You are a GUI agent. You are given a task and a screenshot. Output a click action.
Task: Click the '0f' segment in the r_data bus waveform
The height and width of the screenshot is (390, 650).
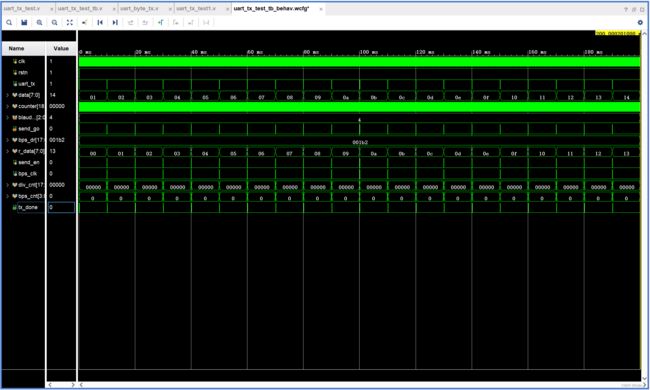click(x=514, y=153)
